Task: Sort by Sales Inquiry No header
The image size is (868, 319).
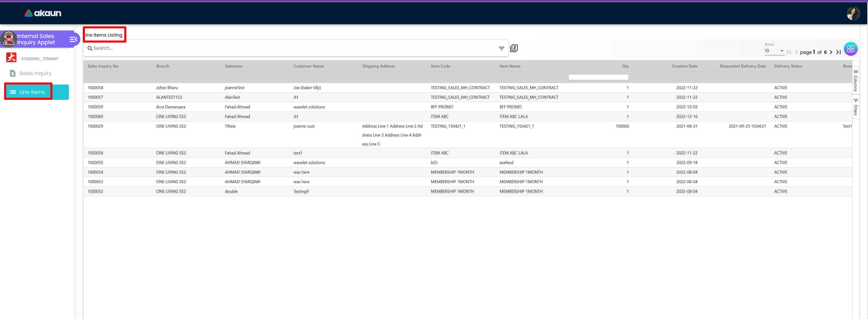Action: 103,66
